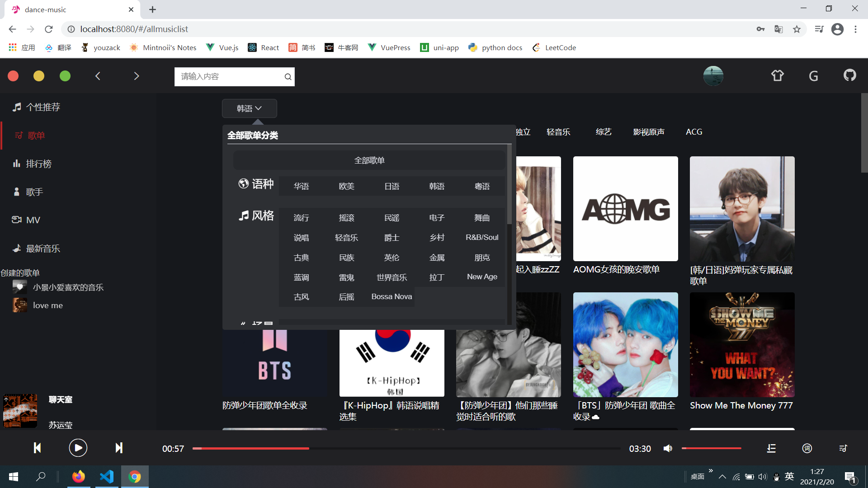Switch to the ACG tab
Screen dimensions: 868x488
click(694, 132)
